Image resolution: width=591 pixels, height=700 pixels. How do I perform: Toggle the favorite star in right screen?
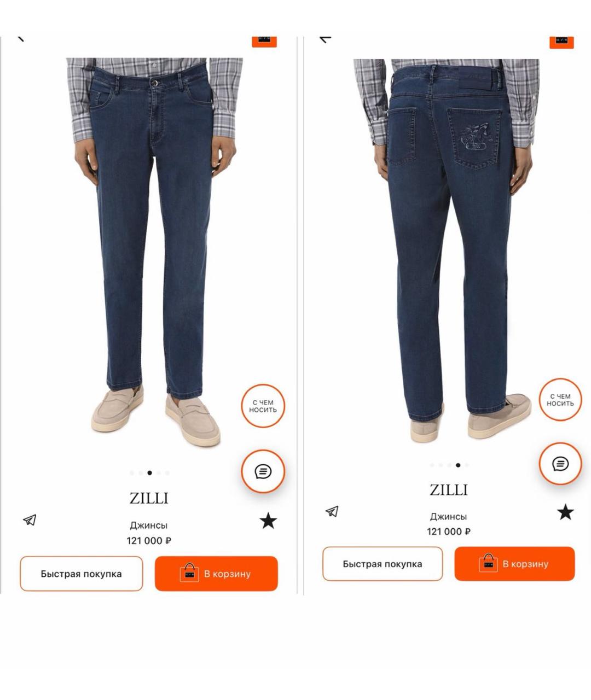click(x=565, y=512)
